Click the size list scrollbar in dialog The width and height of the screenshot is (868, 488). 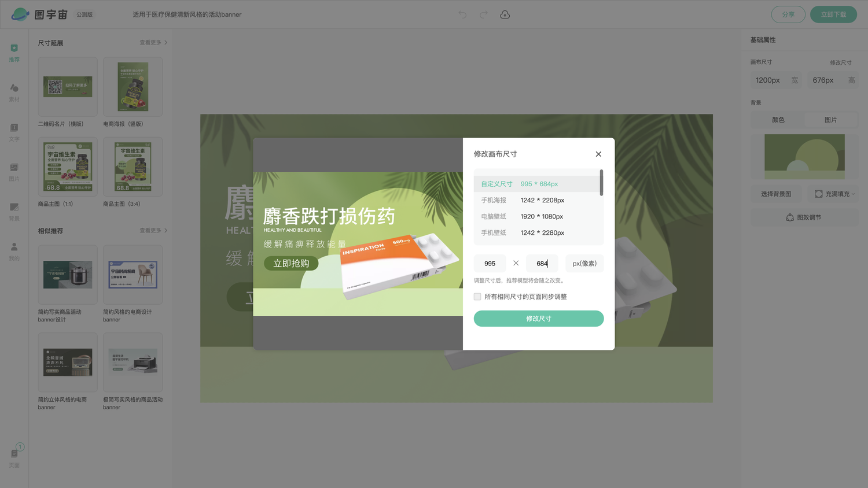tap(601, 183)
